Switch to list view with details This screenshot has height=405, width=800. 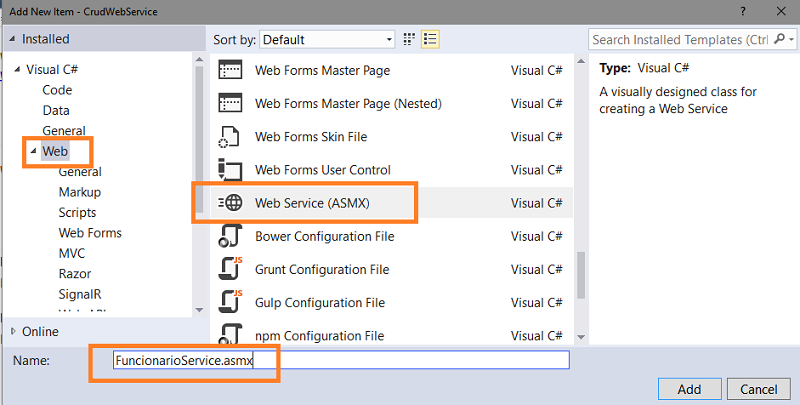click(430, 39)
